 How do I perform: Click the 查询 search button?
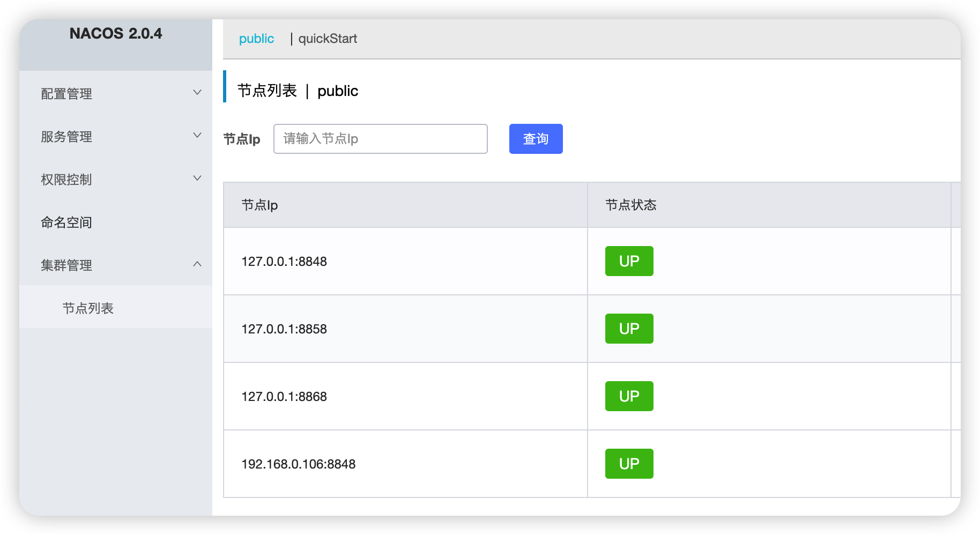tap(536, 139)
